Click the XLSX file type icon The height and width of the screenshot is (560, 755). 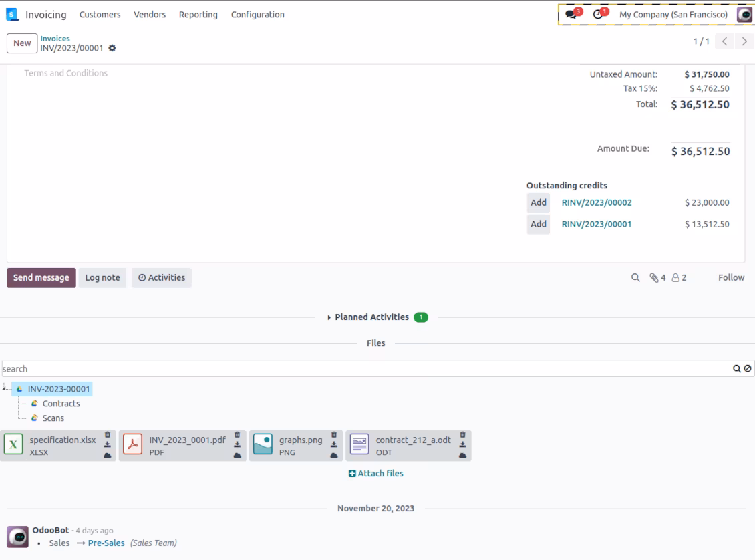[13, 444]
